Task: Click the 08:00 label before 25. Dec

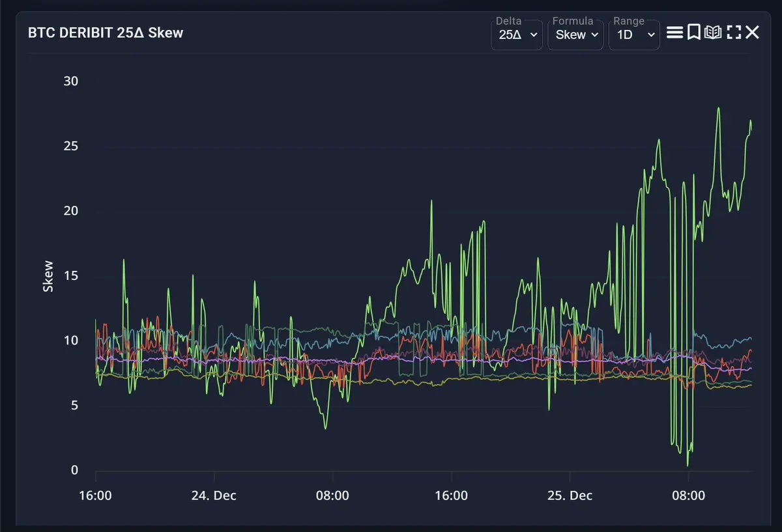Action: (x=332, y=496)
